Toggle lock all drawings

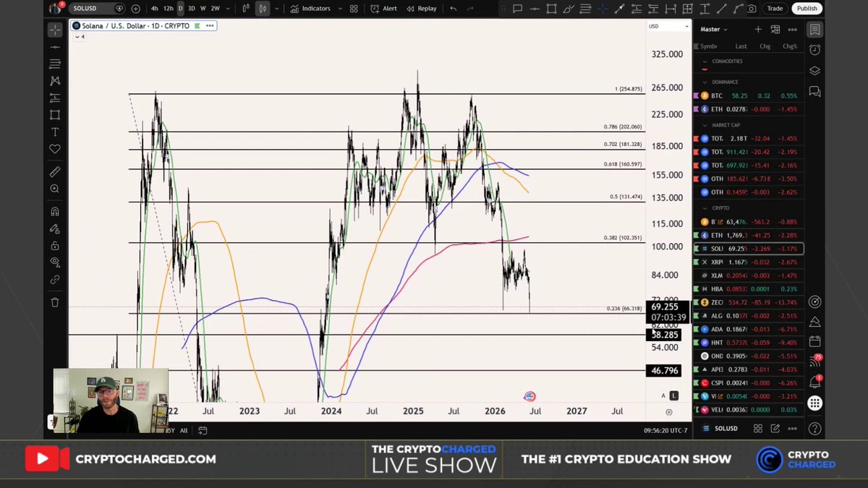click(55, 246)
